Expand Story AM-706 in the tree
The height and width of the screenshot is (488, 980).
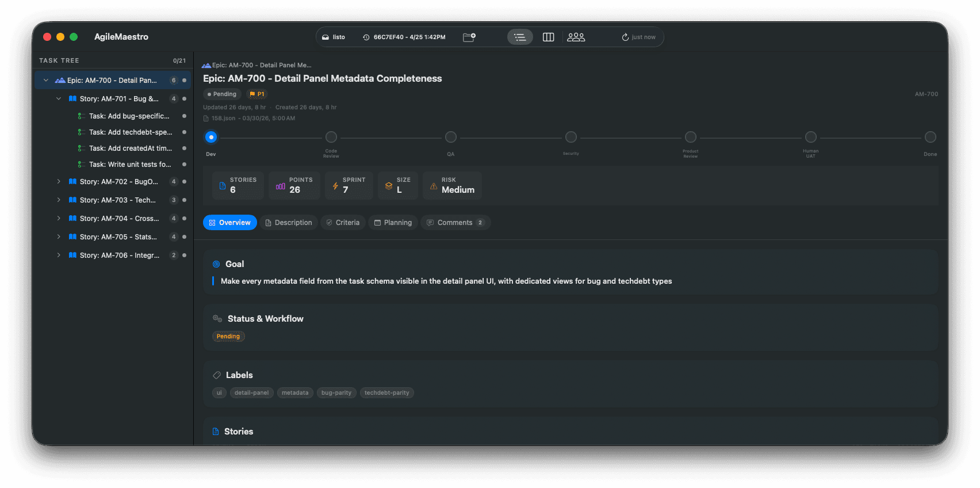(x=59, y=256)
